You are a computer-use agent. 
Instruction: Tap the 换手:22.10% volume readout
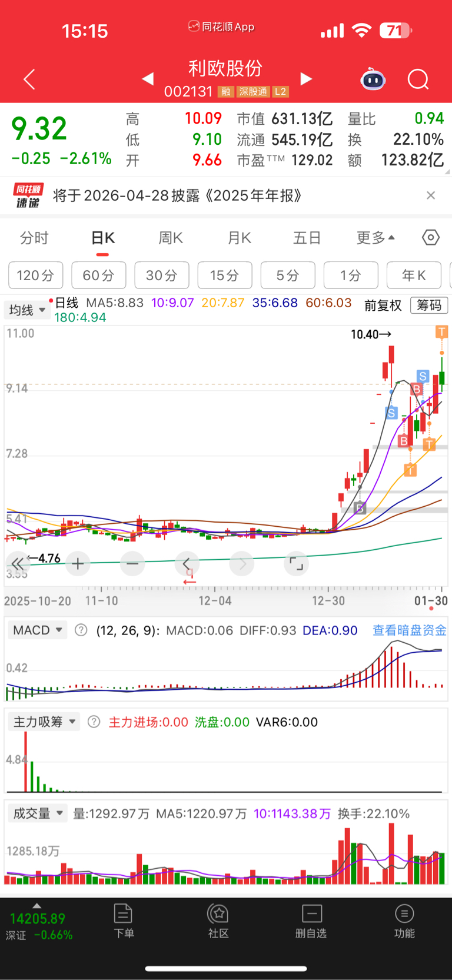(374, 813)
